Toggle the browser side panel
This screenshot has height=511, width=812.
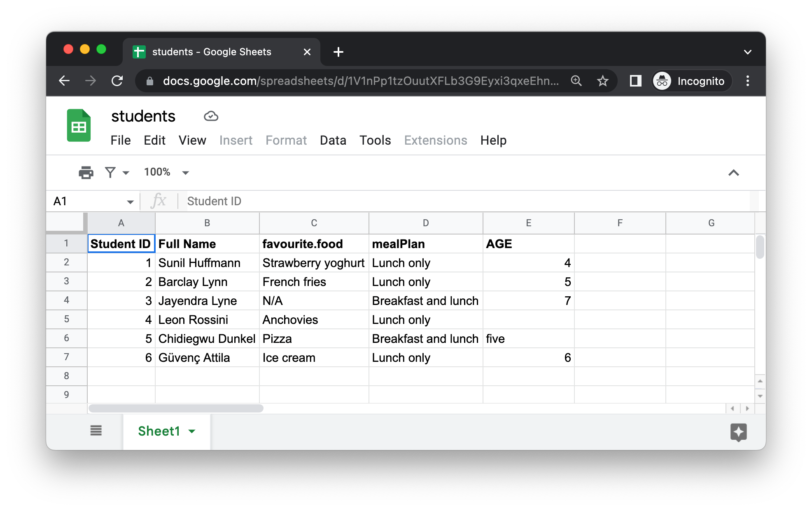635,81
